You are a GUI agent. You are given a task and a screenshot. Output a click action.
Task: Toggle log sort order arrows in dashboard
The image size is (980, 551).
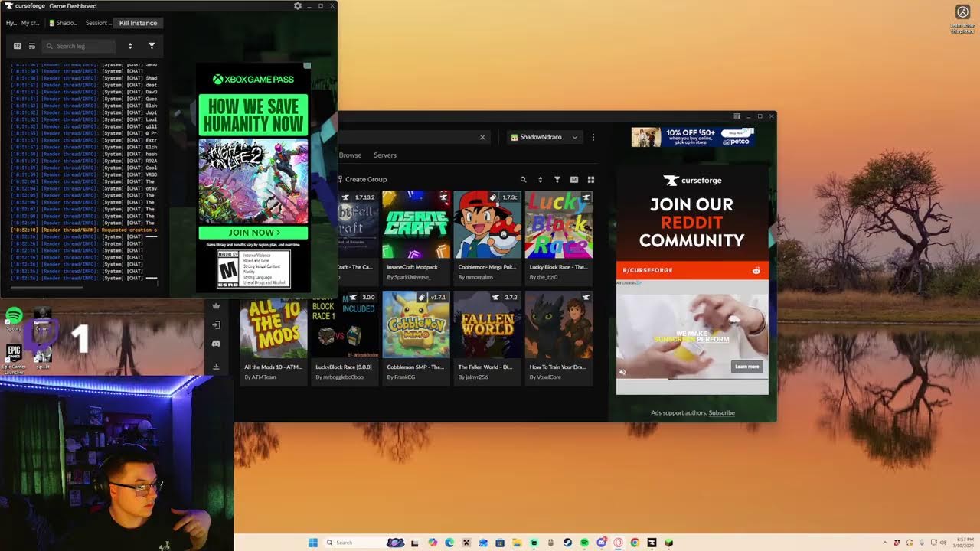click(130, 46)
